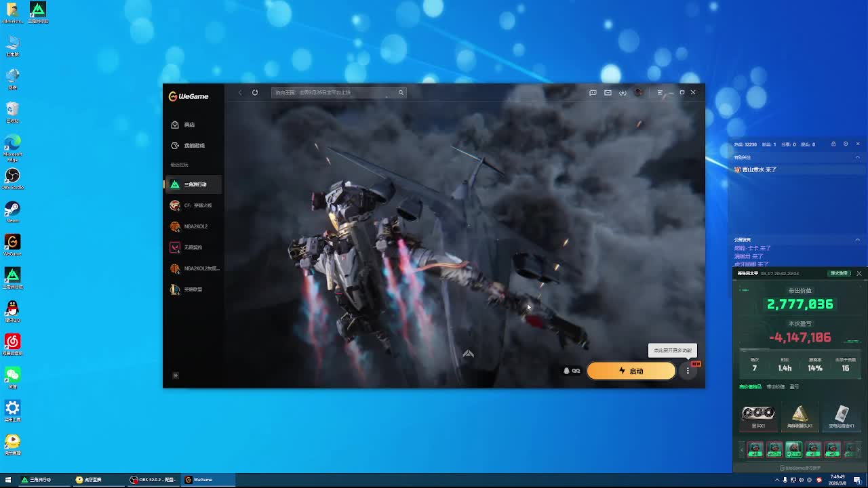Viewport: 868px width, 488px height.
Task: Select 商店 in the WeGame sidebar
Action: pyautogui.click(x=189, y=125)
